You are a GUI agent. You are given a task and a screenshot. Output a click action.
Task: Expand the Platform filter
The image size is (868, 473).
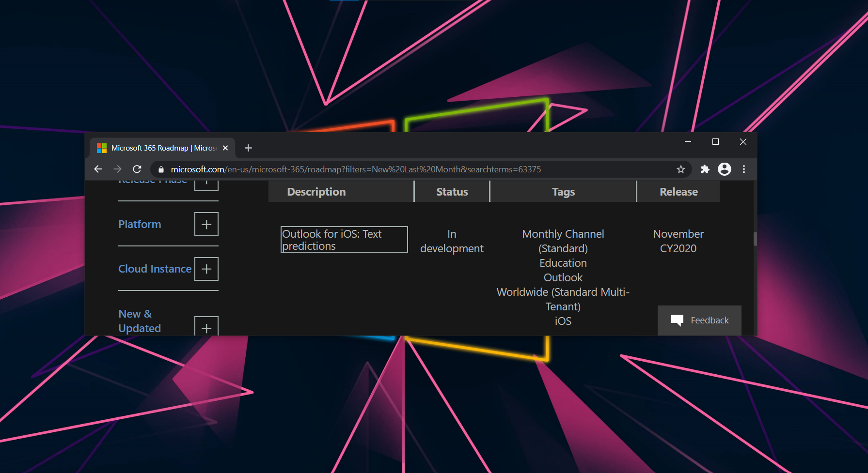206,224
